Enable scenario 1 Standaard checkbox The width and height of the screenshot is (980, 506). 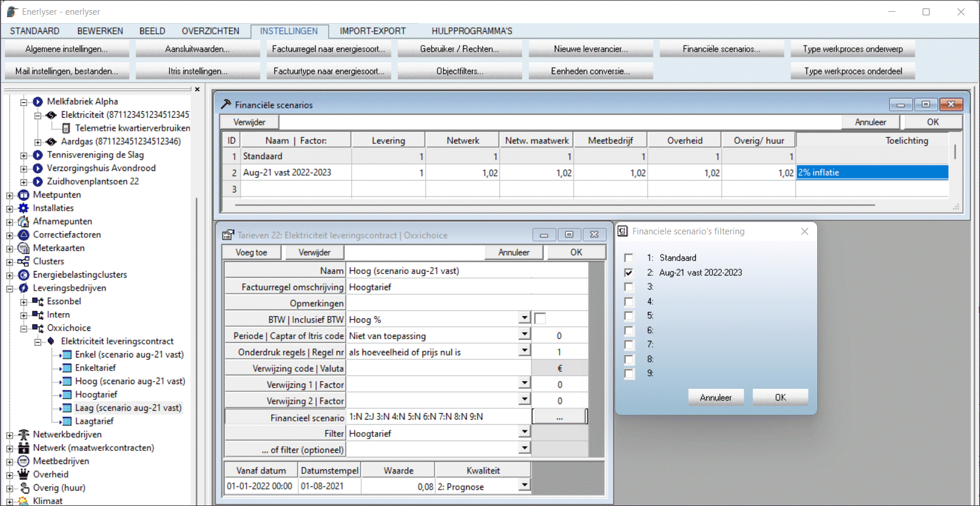(629, 258)
